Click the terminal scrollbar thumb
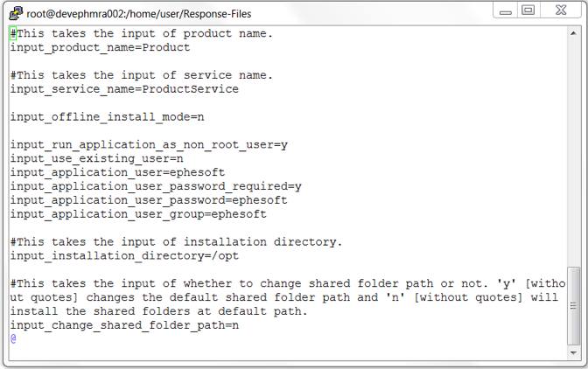 tap(573, 303)
